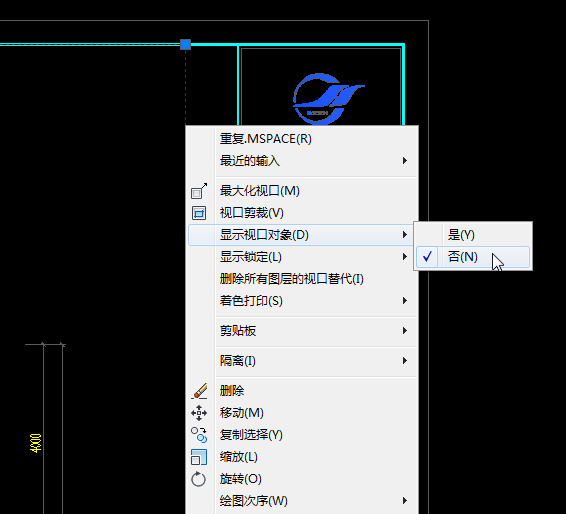Click the Maximize Viewport (最大化视口) icon
Viewport: 566px width, 514px height.
199,191
